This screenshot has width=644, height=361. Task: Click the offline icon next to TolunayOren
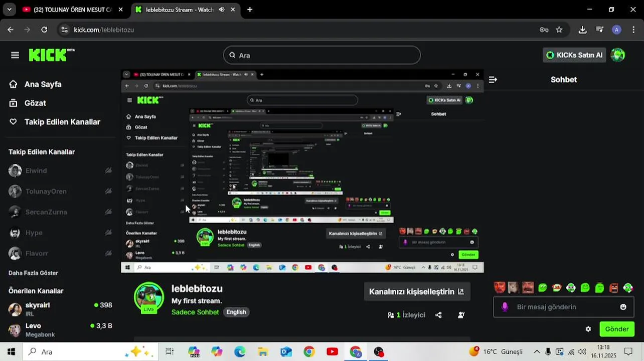point(108,191)
